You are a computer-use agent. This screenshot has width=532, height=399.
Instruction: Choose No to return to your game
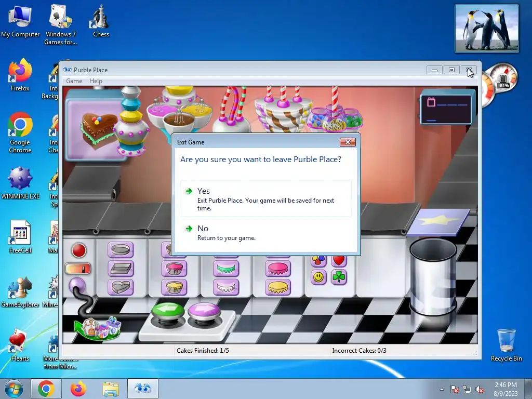(x=266, y=233)
